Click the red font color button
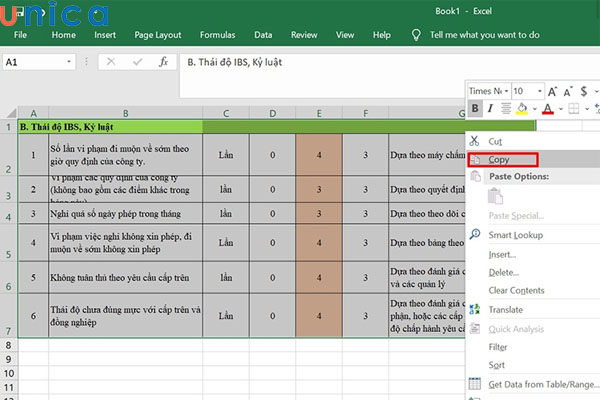 tap(547, 108)
